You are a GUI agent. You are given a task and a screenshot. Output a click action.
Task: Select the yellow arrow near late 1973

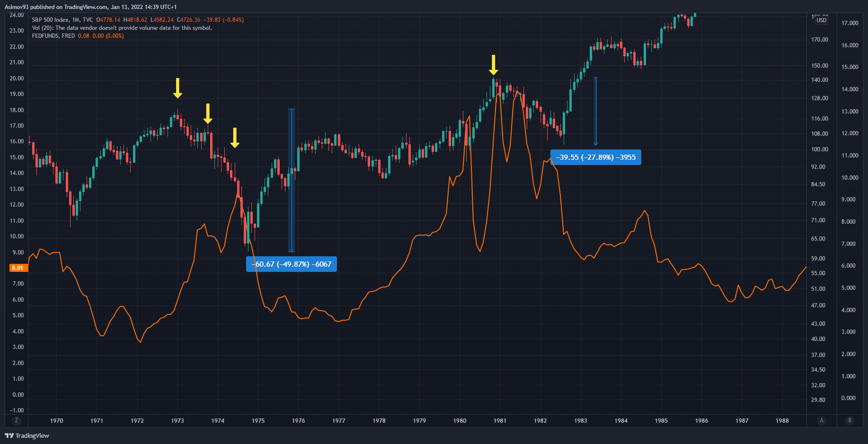tap(208, 113)
